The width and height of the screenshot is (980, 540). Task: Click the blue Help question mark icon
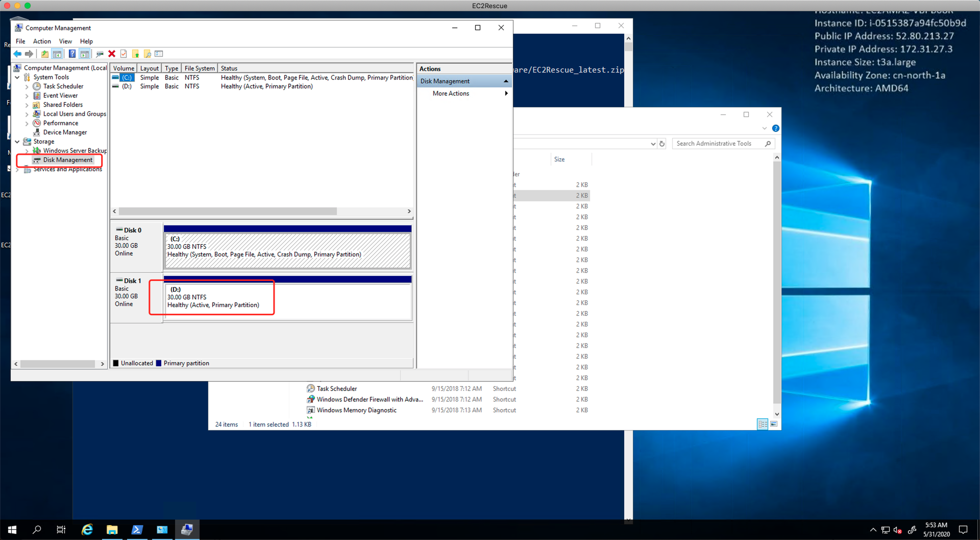click(x=72, y=54)
